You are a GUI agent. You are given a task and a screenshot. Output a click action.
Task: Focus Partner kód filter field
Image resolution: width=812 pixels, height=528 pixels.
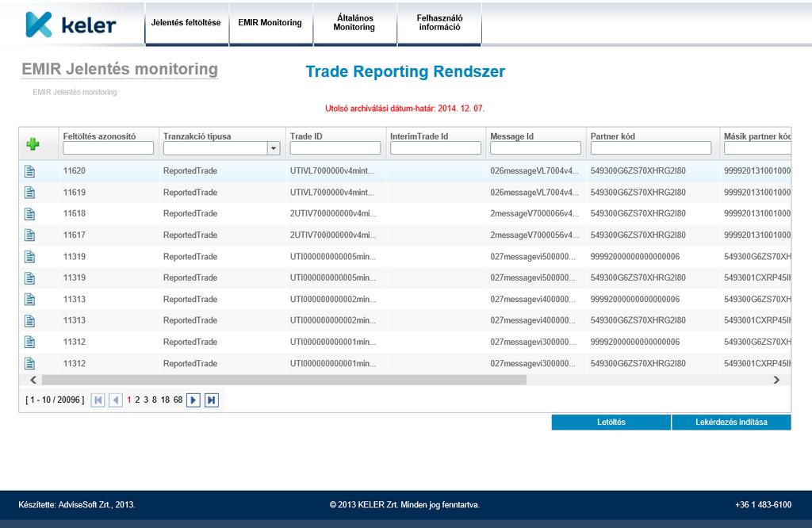651,148
